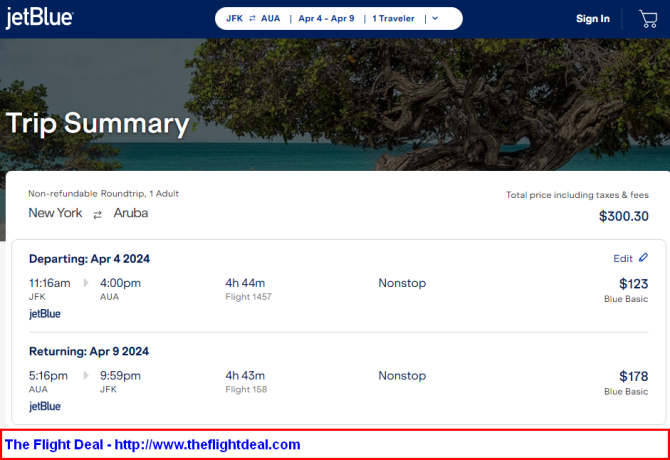Click the 9:59pm arrival time
The width and height of the screenshot is (670, 460).
[120, 375]
